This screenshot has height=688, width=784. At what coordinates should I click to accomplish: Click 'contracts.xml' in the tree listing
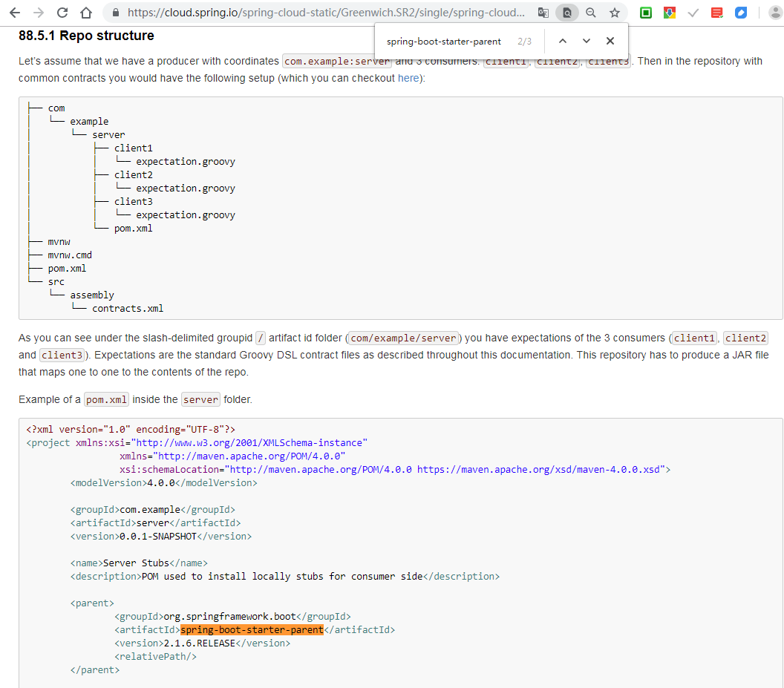128,309
